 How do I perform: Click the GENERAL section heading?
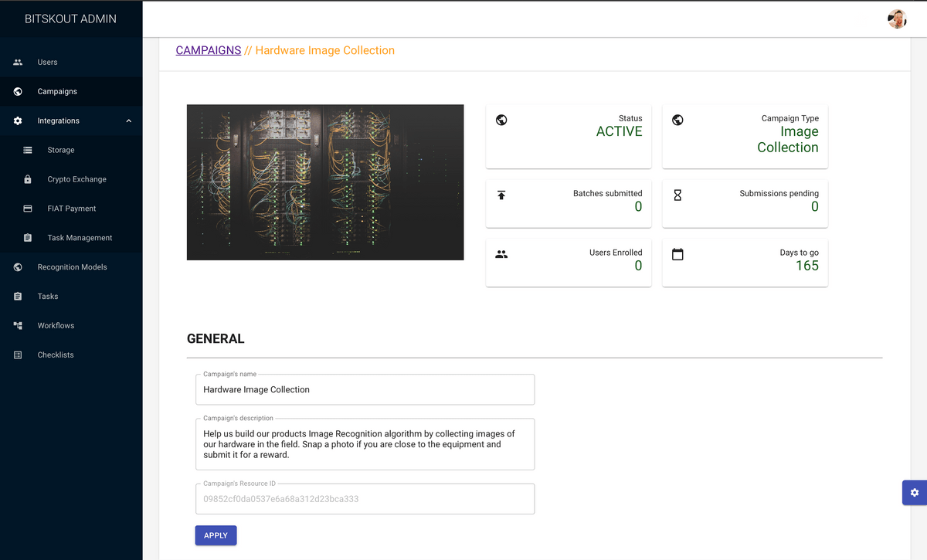216,338
